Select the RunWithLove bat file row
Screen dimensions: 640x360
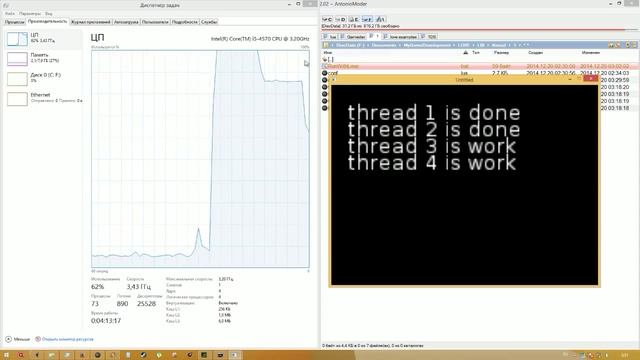[480, 66]
